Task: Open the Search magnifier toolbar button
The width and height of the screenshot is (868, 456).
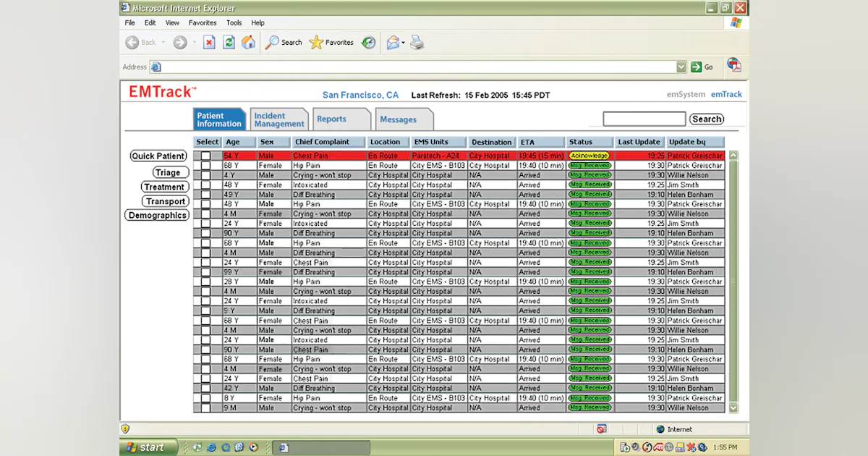Action: 284,43
